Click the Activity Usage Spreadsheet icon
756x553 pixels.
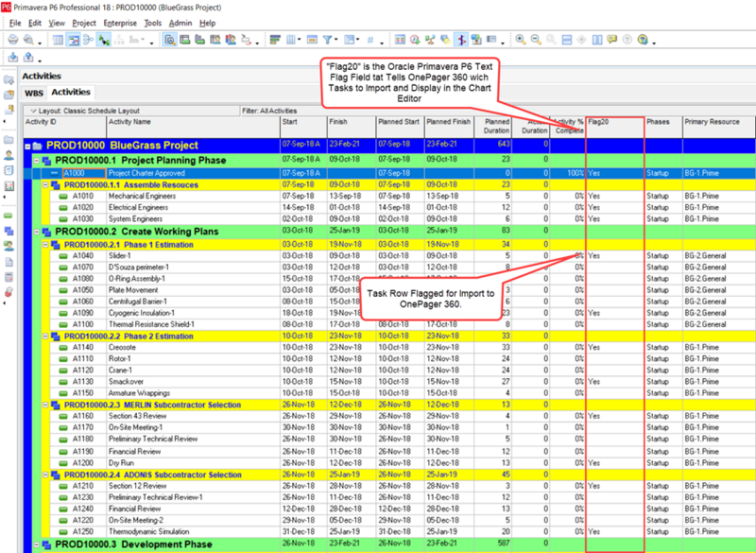click(184, 40)
